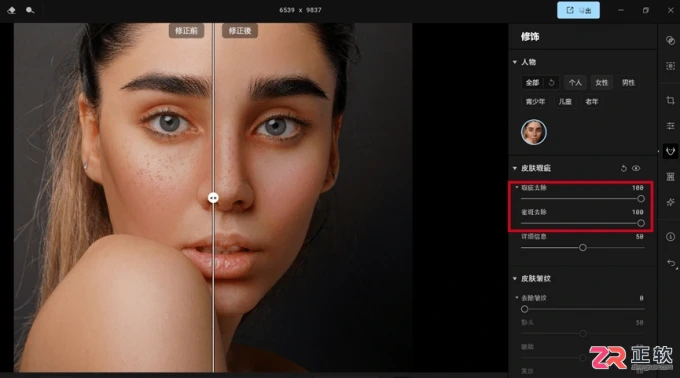Select the 个人 filter

(575, 82)
